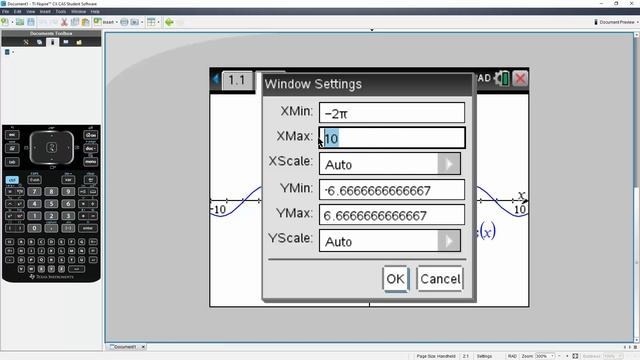
Task: Select the Content Explorer folder tab in Toolbox
Action: coord(79,42)
